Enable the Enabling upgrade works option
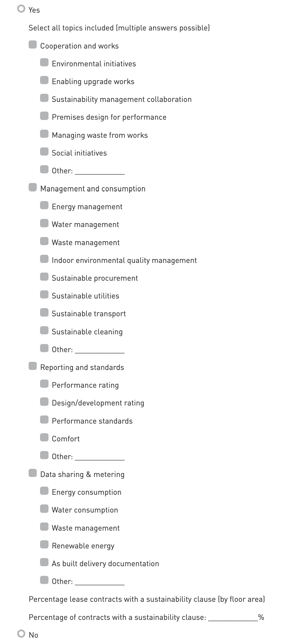This screenshot has height=644, width=300. click(x=44, y=80)
